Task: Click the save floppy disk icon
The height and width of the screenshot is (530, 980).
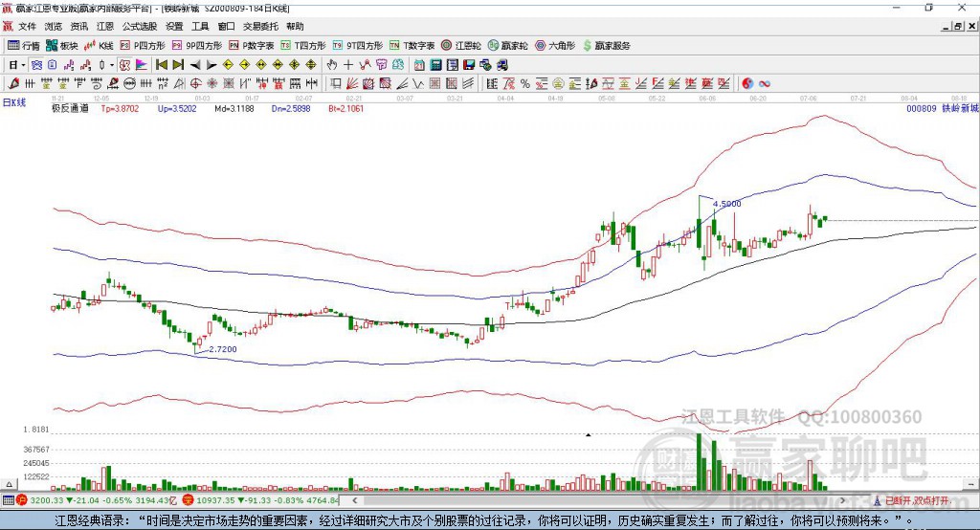Action: tap(469, 65)
